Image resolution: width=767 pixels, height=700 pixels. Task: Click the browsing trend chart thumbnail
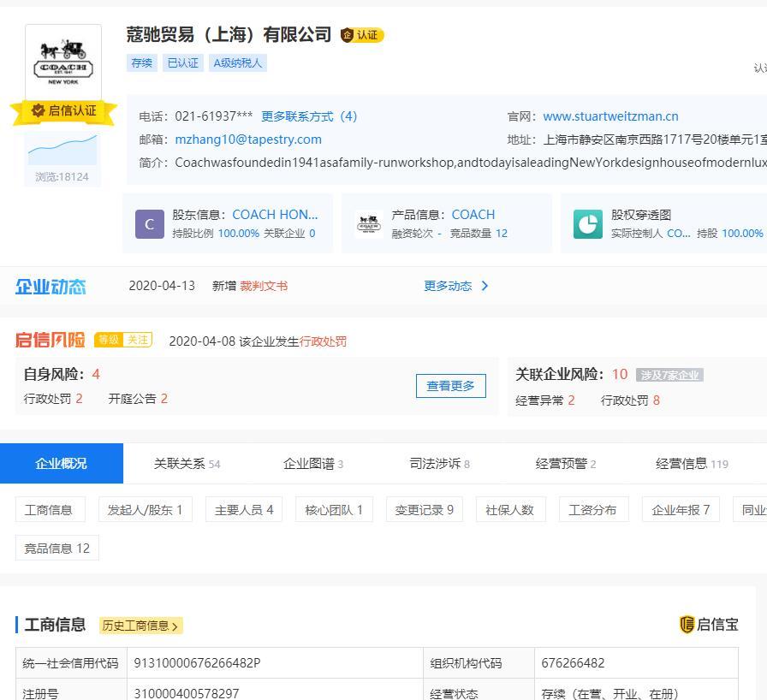tap(62, 150)
